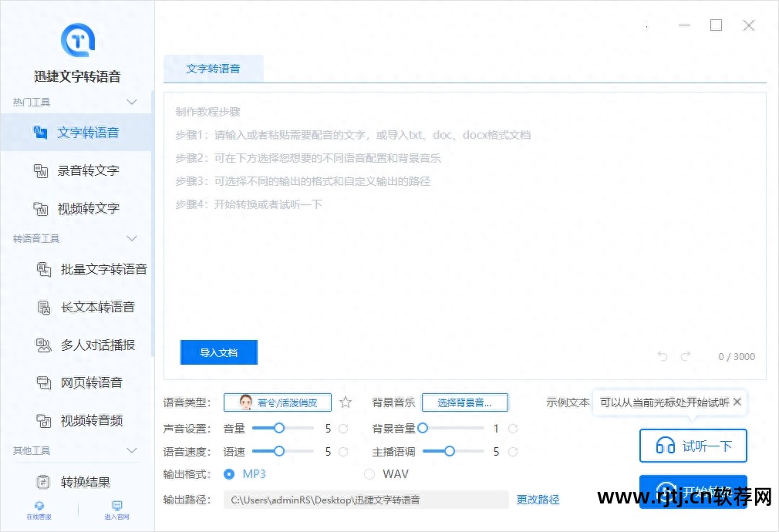Open 网页转语音 in sidebar

[76, 382]
